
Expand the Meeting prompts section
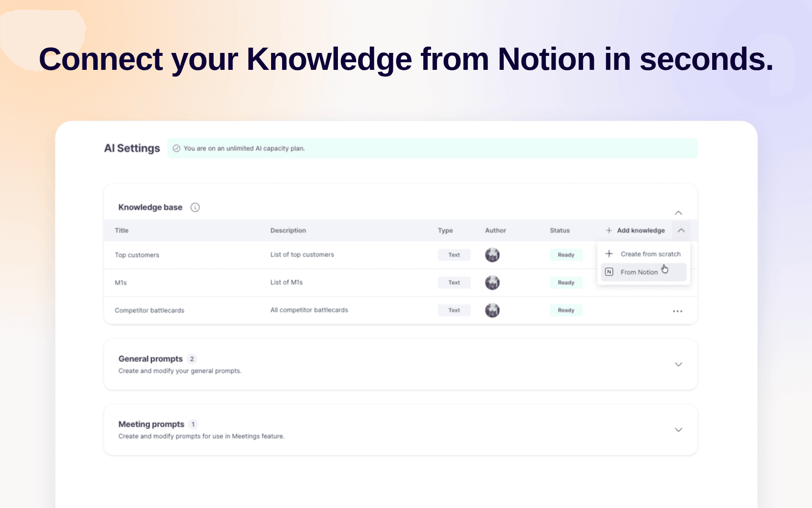click(678, 430)
